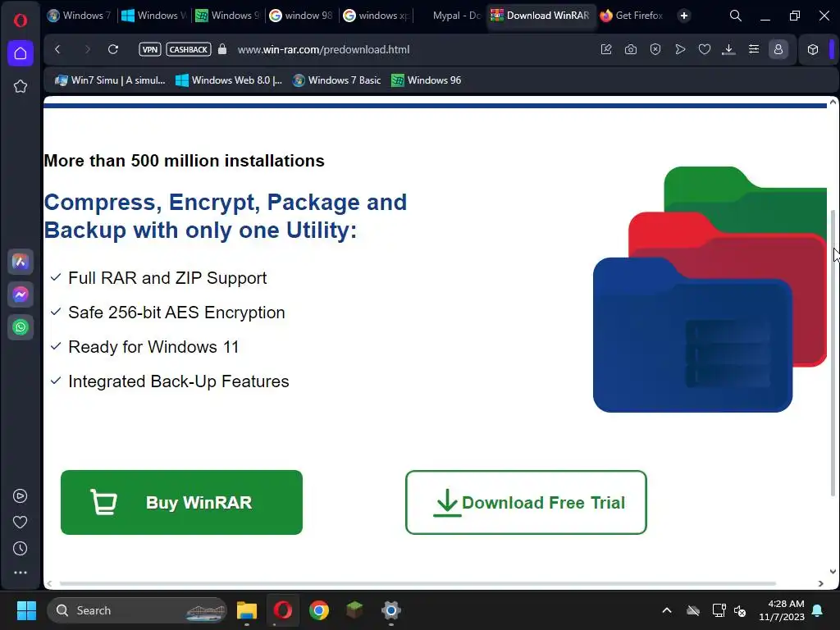Open Win7 Simu bookmark
The height and width of the screenshot is (630, 840).
pos(111,80)
